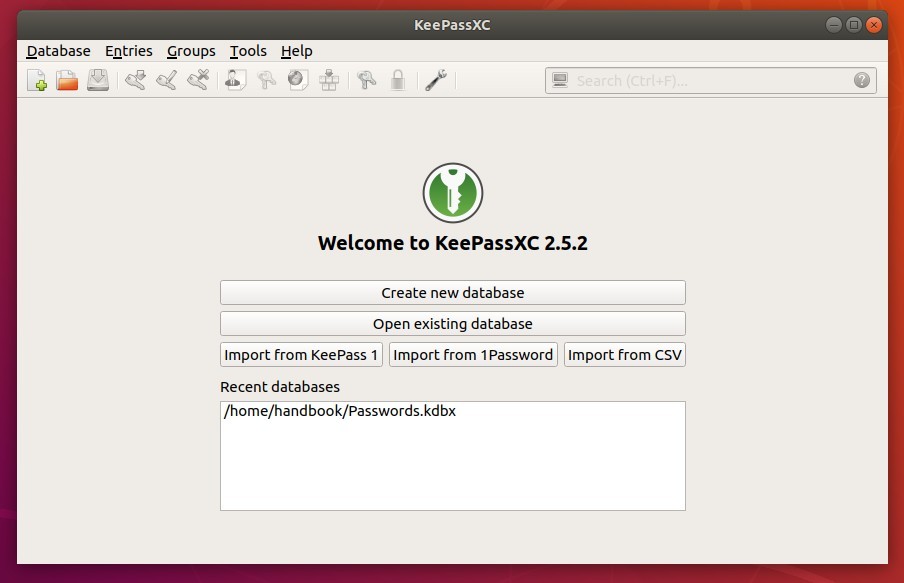Click the Create new database button

[452, 292]
